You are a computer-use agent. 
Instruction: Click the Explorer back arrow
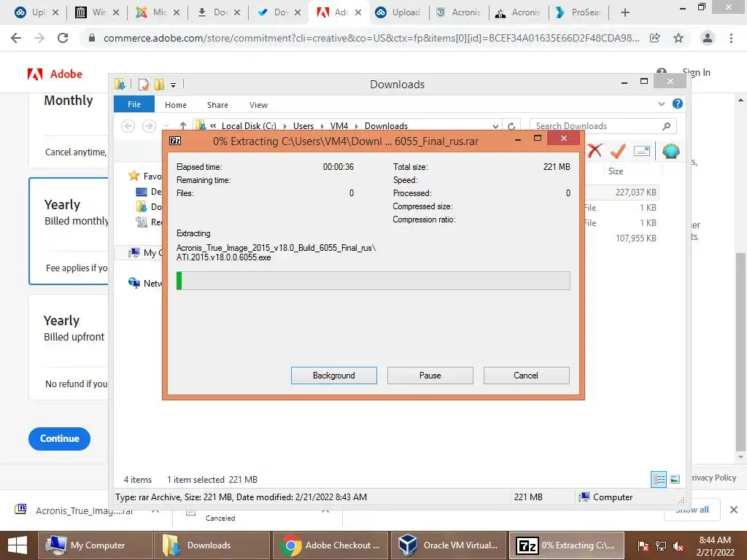click(x=128, y=125)
